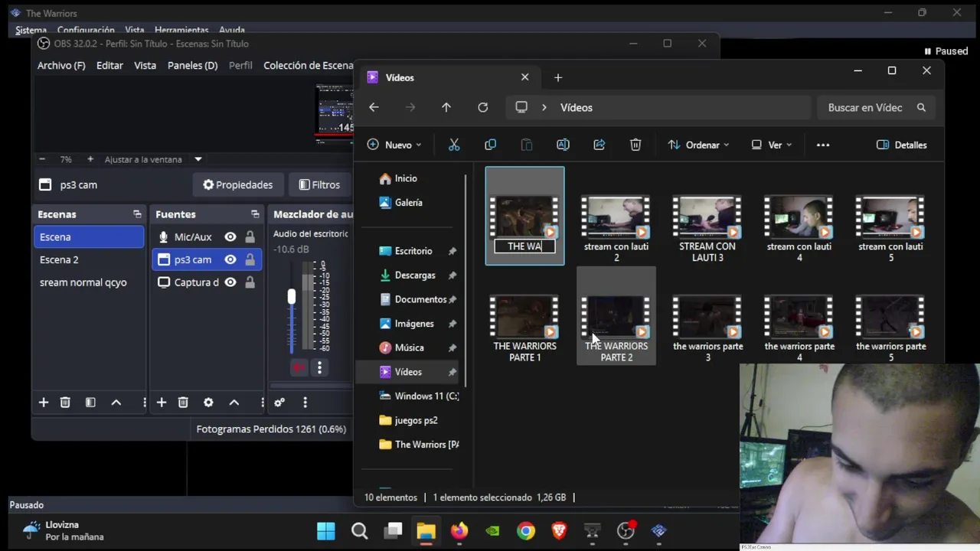The width and height of the screenshot is (980, 551).
Task: Remove selected scene with Escenas trash icon
Action: 65,403
